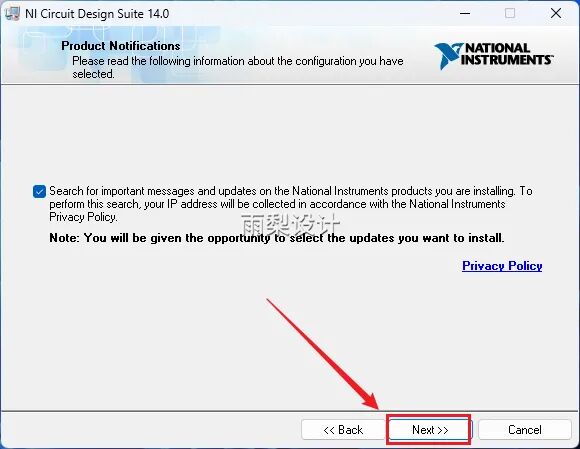The height and width of the screenshot is (449, 580).
Task: Close the installer window
Action: pos(556,14)
